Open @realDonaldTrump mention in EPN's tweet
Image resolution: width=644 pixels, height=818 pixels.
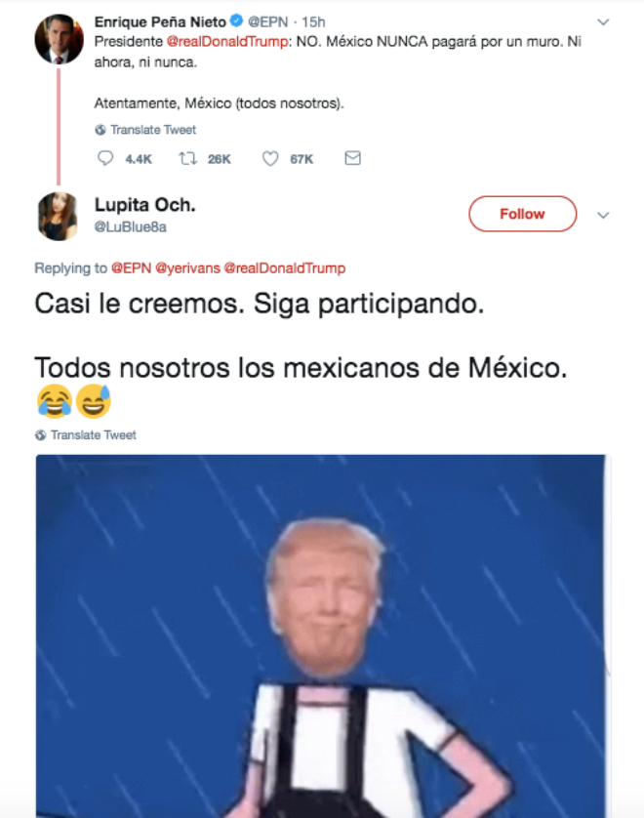pyautogui.click(x=227, y=42)
